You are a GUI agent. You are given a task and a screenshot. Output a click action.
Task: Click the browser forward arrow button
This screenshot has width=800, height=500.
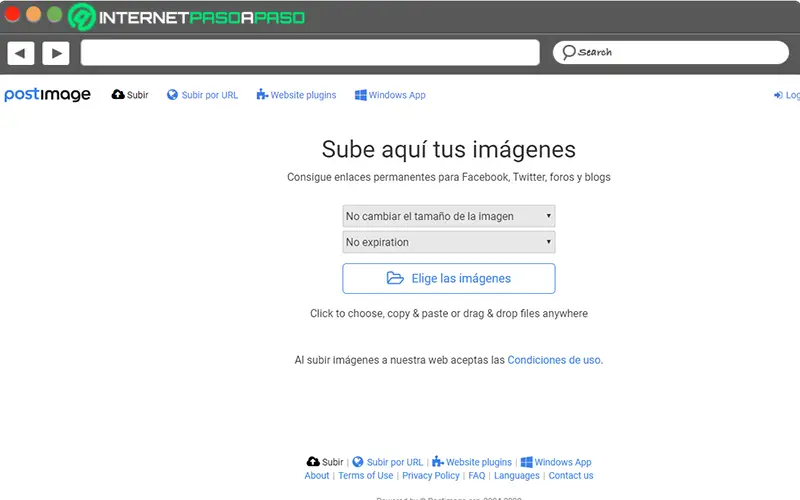pos(56,53)
